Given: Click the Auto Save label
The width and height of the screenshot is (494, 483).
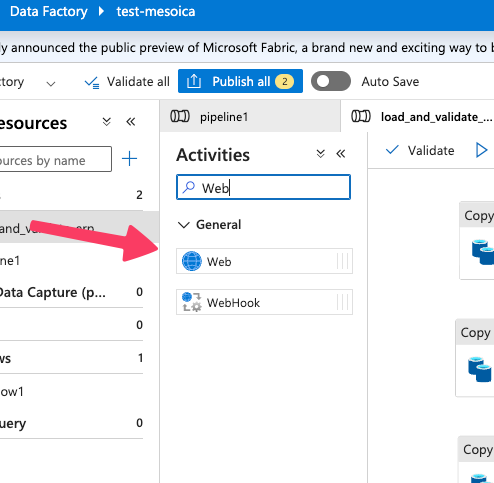Looking at the screenshot, I should click(390, 82).
